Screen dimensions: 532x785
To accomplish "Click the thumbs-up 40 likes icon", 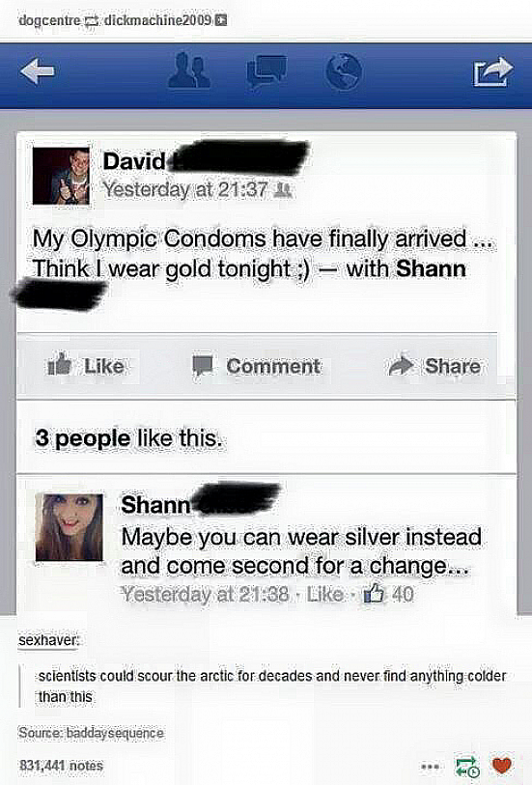I will [x=374, y=594].
